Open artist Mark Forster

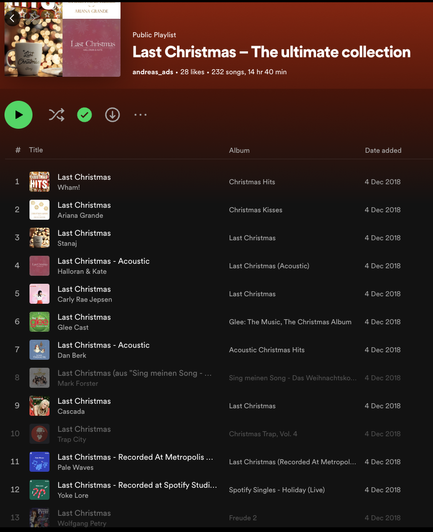click(78, 383)
